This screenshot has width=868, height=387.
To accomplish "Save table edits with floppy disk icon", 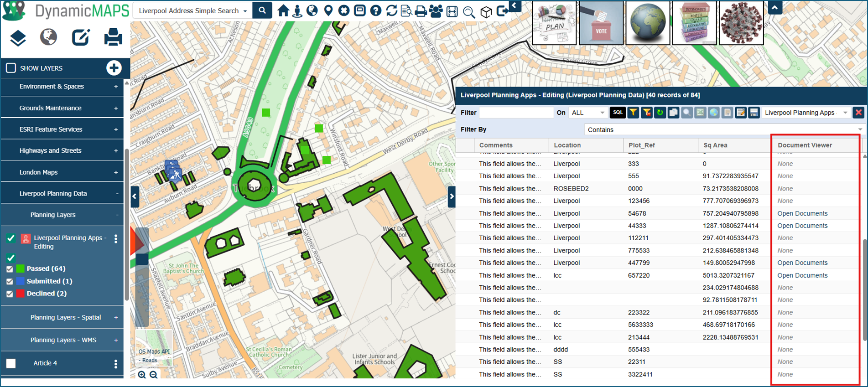I will click(x=754, y=113).
